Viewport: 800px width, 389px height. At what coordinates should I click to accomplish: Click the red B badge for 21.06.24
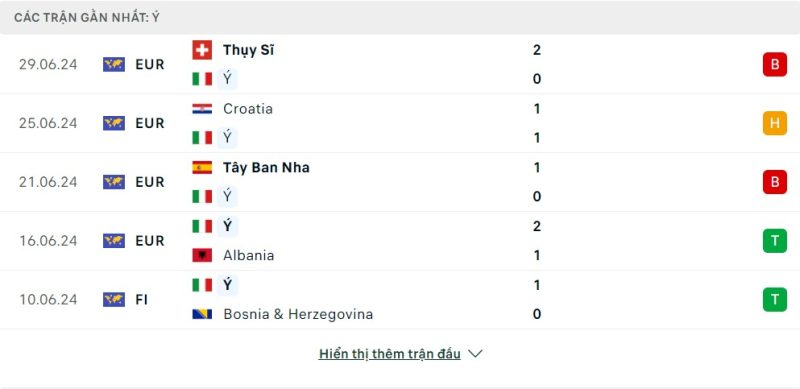tap(774, 182)
